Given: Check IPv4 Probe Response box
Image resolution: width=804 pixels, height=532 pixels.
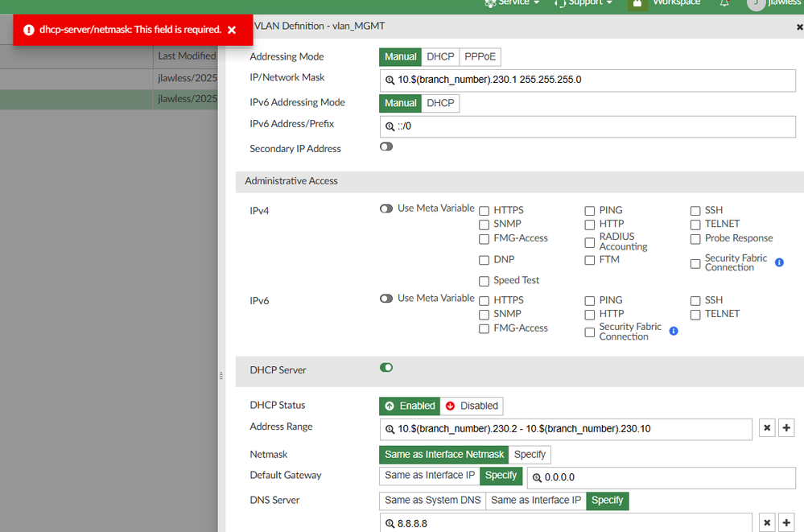Looking at the screenshot, I should pos(695,239).
